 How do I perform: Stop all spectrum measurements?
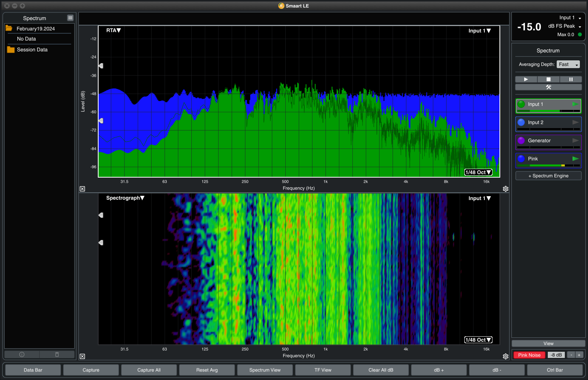[548, 79]
